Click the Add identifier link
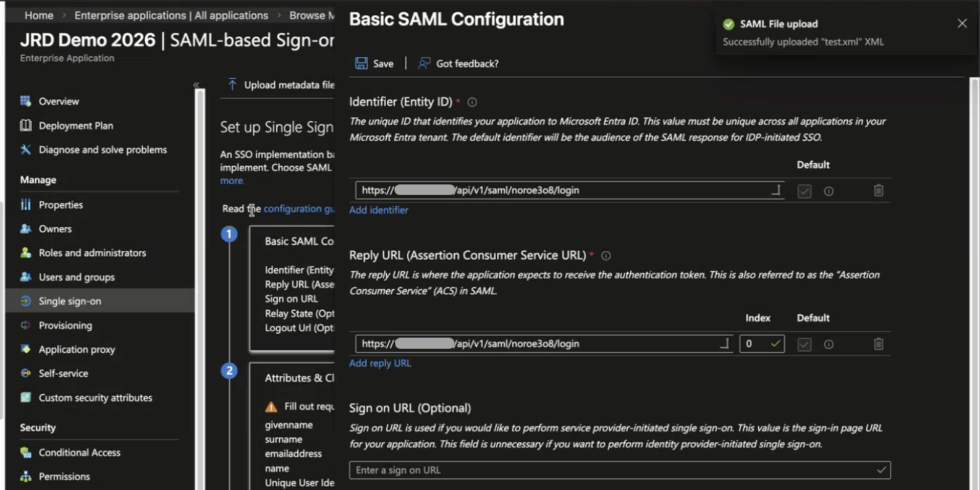The height and width of the screenshot is (490, 980). pos(379,210)
